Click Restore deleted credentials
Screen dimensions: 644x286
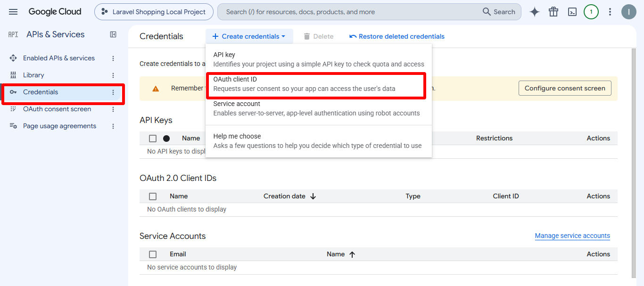pos(397,36)
